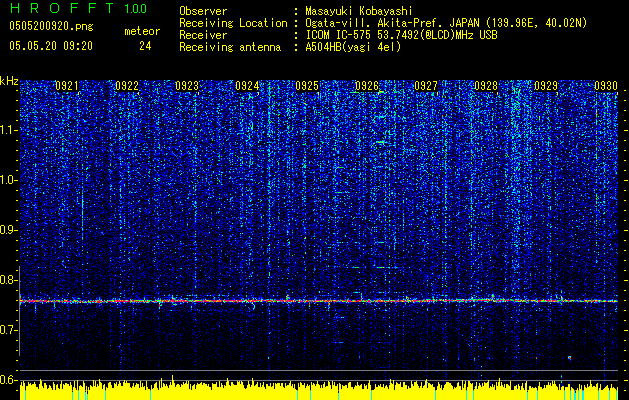Click the 0921 time marker

(x=67, y=86)
